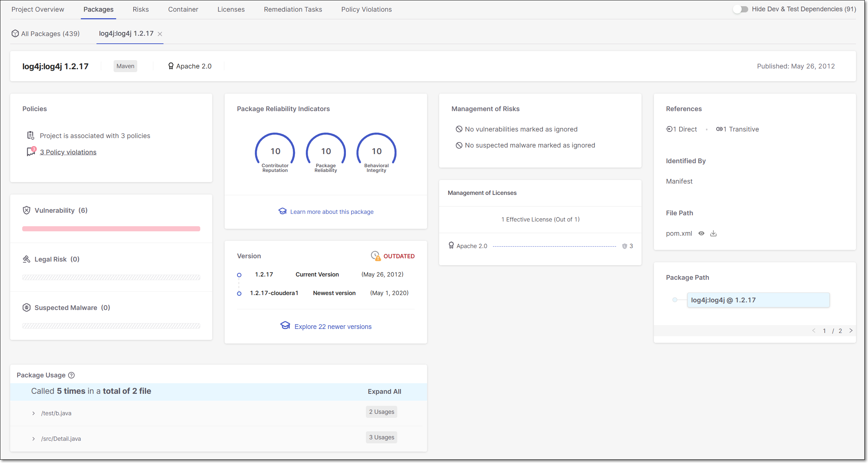
Task: Click the Suspected Malware icon
Action: pyautogui.click(x=27, y=307)
